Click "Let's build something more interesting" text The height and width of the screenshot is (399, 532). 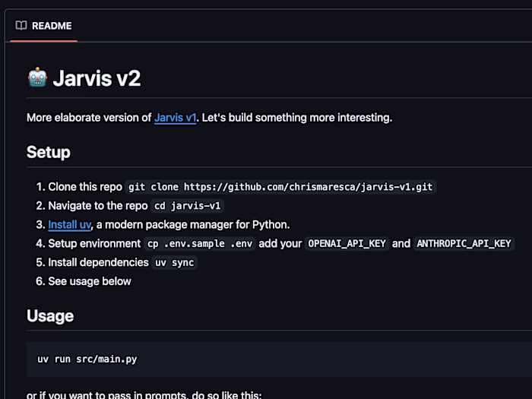[x=297, y=118]
